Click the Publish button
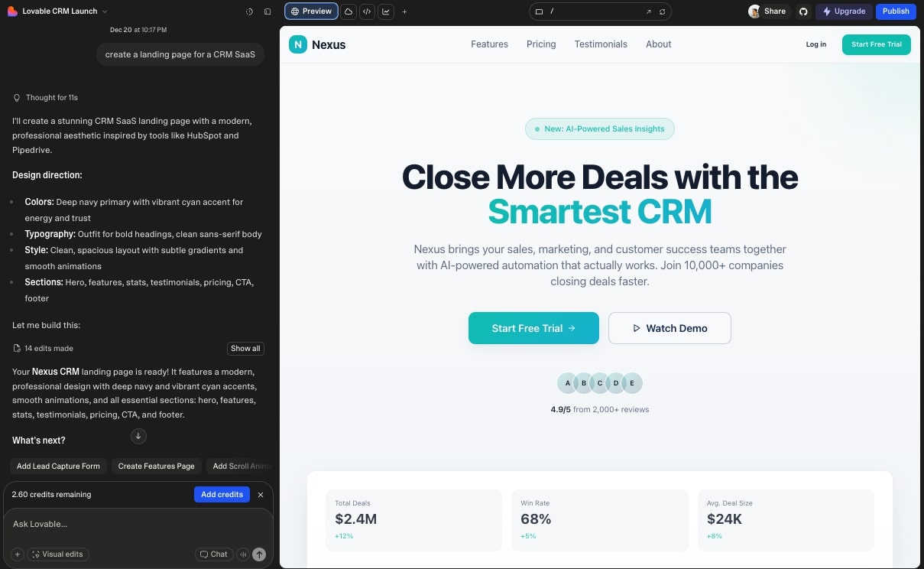The height and width of the screenshot is (569, 924). point(895,11)
